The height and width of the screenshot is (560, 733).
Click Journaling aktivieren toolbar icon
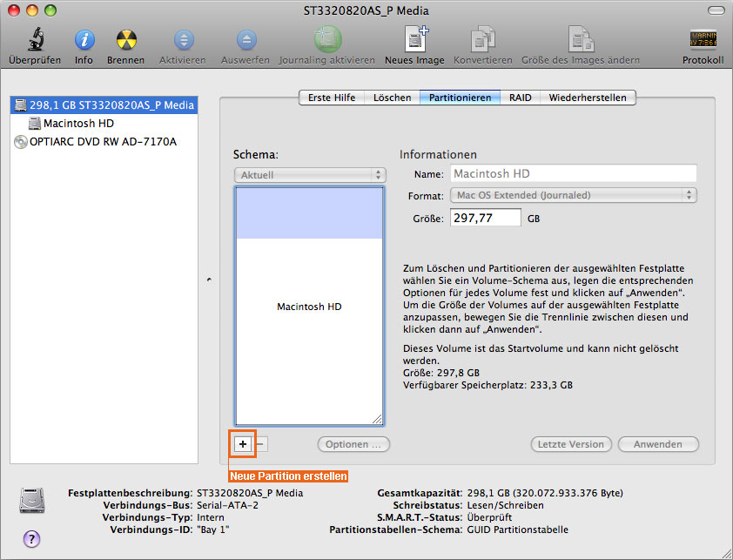point(327,39)
